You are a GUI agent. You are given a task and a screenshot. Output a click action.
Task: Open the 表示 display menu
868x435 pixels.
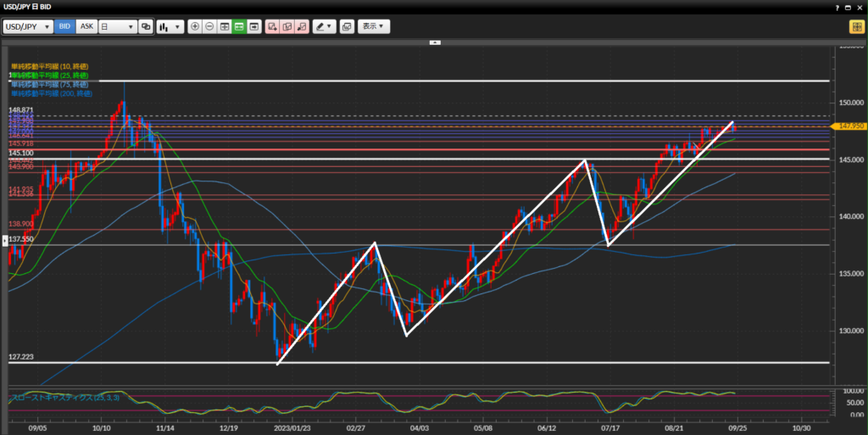click(x=374, y=26)
